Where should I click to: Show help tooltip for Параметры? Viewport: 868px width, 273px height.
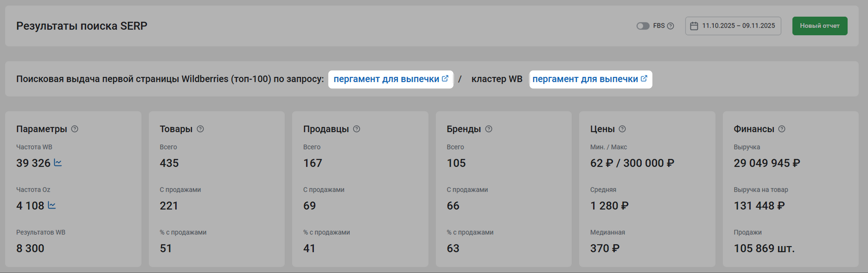pos(75,129)
